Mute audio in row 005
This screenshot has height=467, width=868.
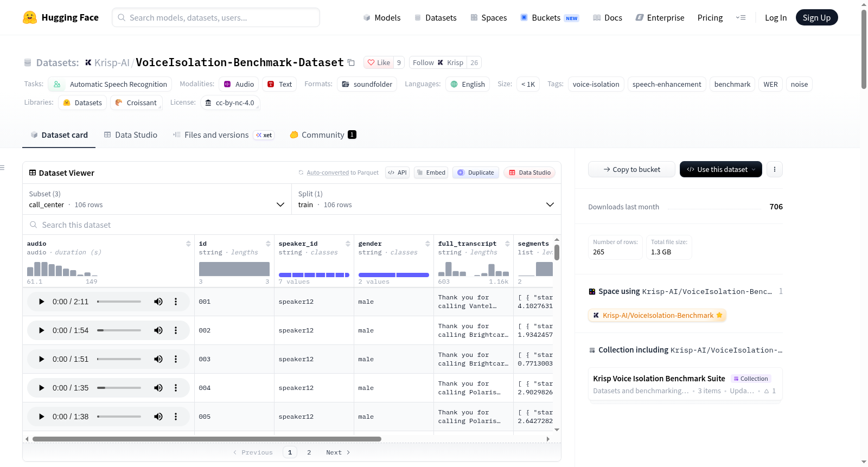pyautogui.click(x=158, y=417)
